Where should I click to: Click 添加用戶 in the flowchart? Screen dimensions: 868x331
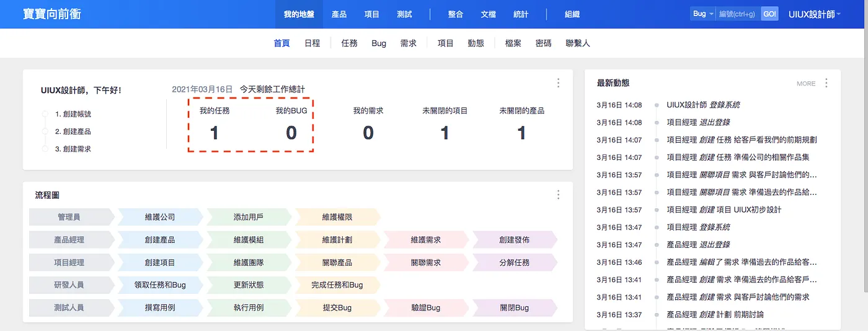(249, 217)
